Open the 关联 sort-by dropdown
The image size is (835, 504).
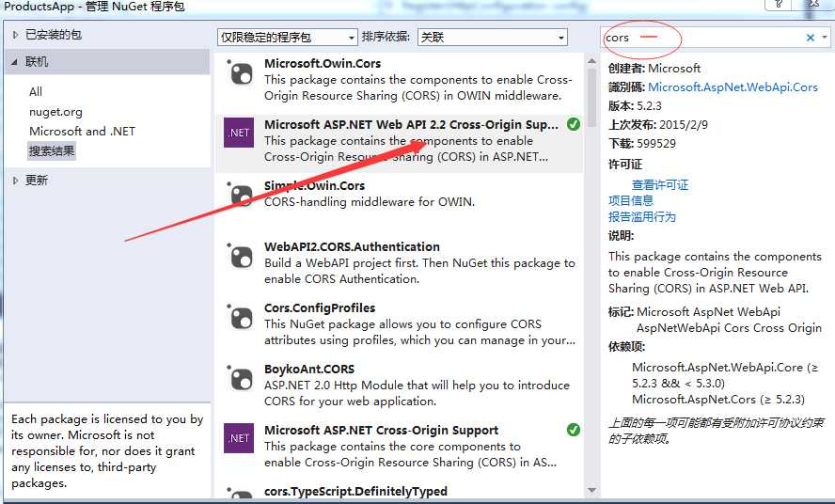click(x=493, y=38)
